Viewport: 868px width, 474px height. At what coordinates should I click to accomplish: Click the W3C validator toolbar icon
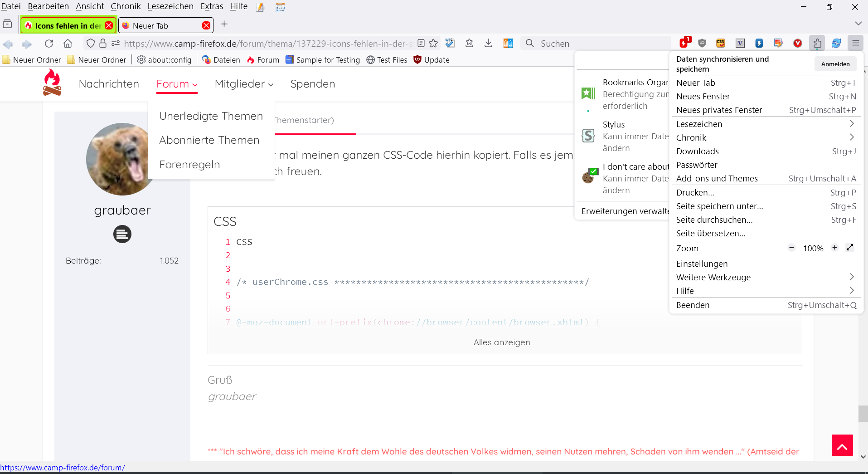[450, 43]
